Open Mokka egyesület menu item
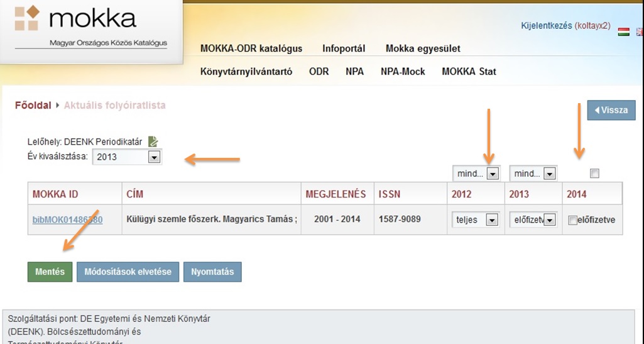The image size is (644, 344). [423, 48]
